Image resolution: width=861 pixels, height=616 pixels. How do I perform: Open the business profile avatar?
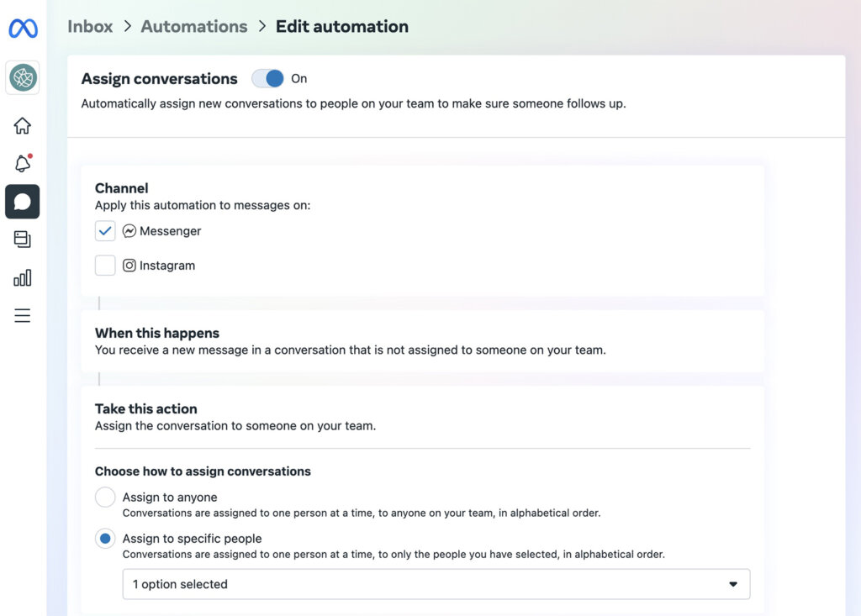coord(23,77)
